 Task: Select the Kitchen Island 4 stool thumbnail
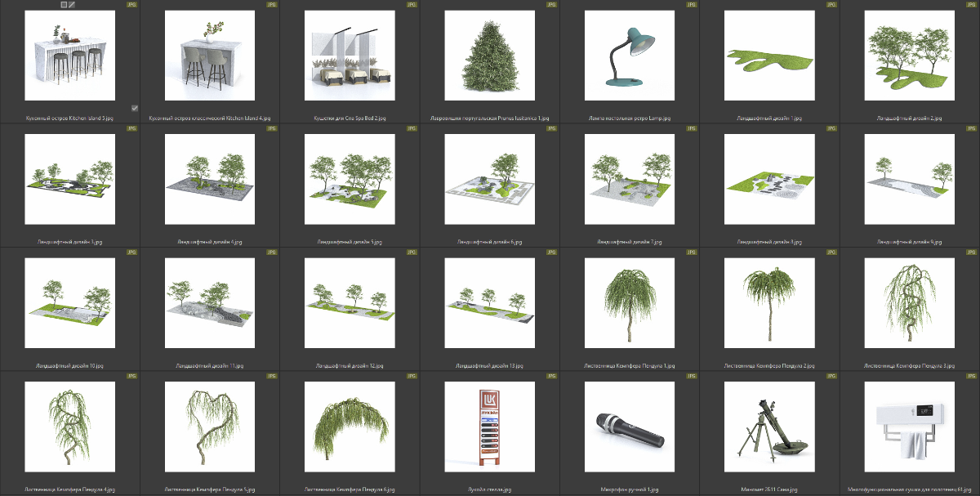tap(210, 56)
